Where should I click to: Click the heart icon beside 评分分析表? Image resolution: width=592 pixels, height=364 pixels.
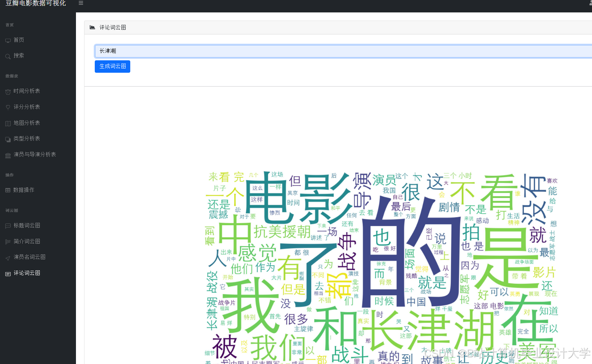point(8,107)
